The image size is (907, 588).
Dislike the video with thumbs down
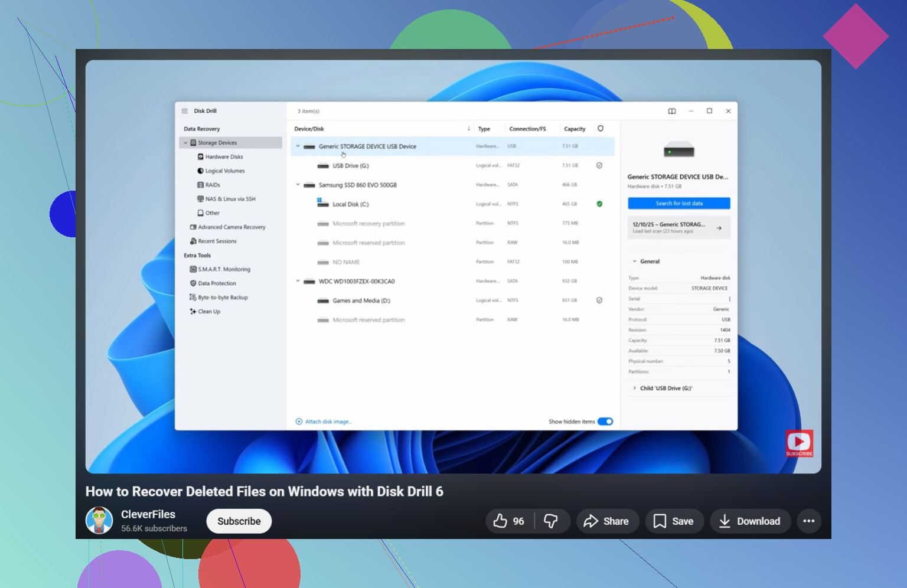(x=552, y=521)
